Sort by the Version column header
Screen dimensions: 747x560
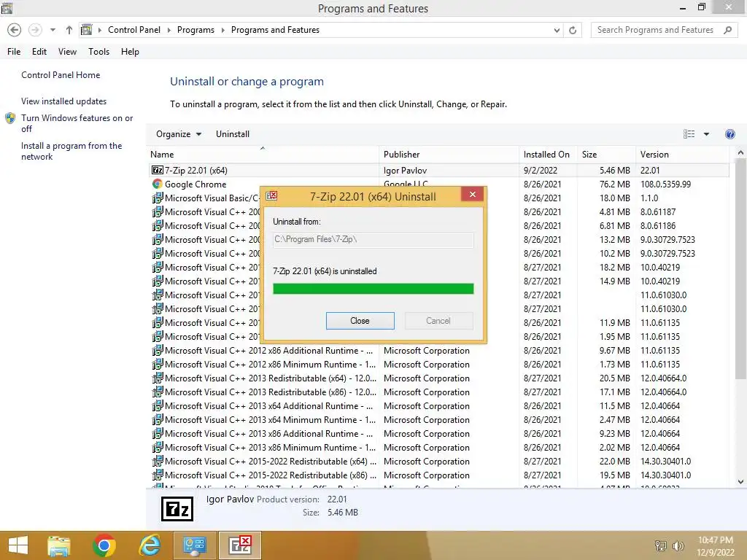(x=682, y=155)
